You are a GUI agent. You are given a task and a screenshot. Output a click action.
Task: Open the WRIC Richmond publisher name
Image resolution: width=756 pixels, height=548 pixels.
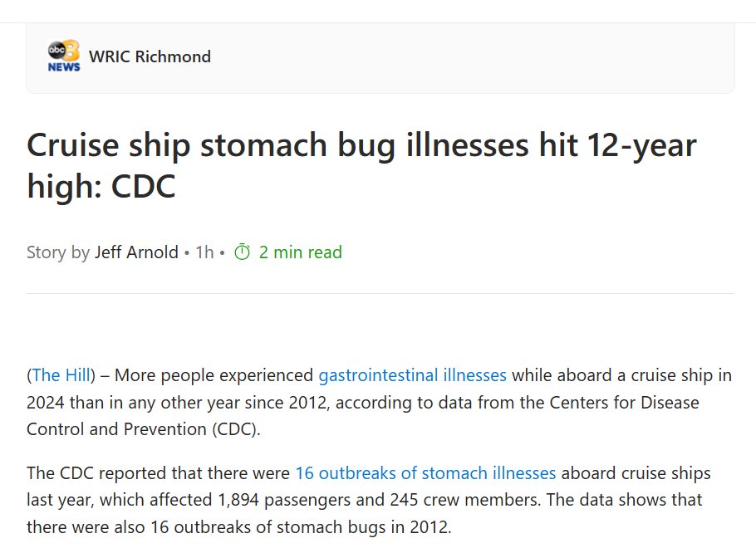pyautogui.click(x=150, y=56)
